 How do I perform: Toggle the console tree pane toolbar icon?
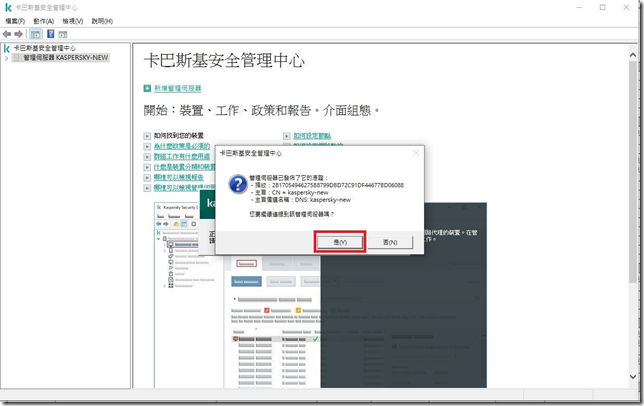click(35, 33)
